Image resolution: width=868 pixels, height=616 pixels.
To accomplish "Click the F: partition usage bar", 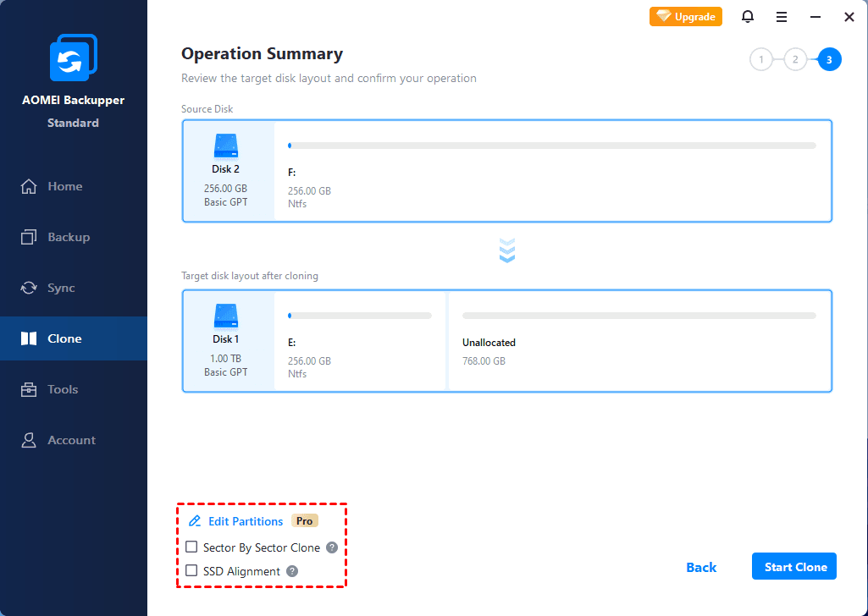I will 552,146.
